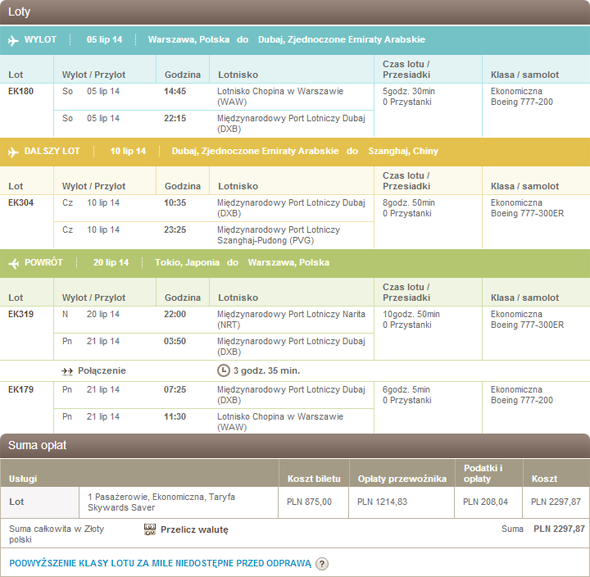This screenshot has height=577, width=590.
Task: Select flight number EK319
Action: pos(21,314)
